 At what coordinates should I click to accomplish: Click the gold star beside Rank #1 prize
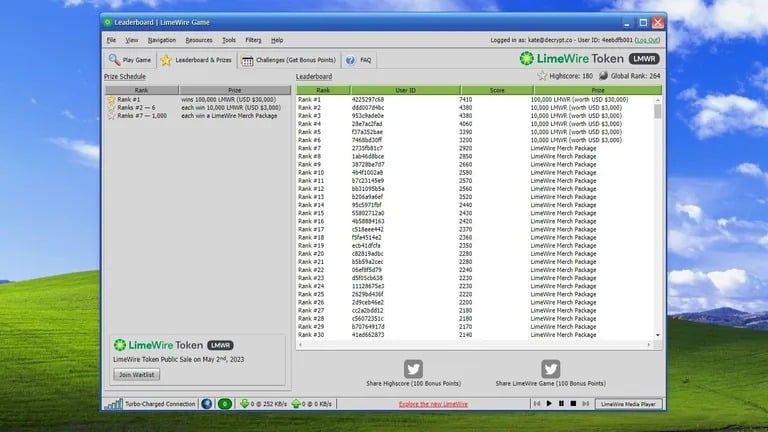[111, 99]
